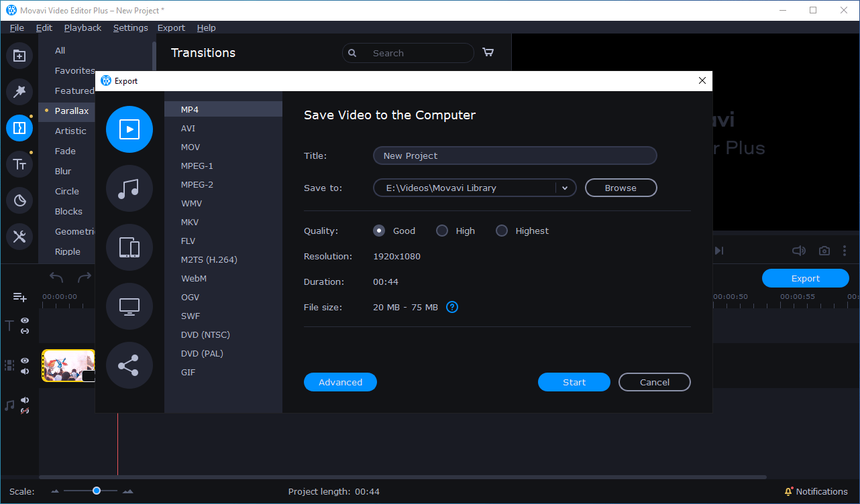Open the Playback menu
This screenshot has height=504, width=860.
click(83, 27)
